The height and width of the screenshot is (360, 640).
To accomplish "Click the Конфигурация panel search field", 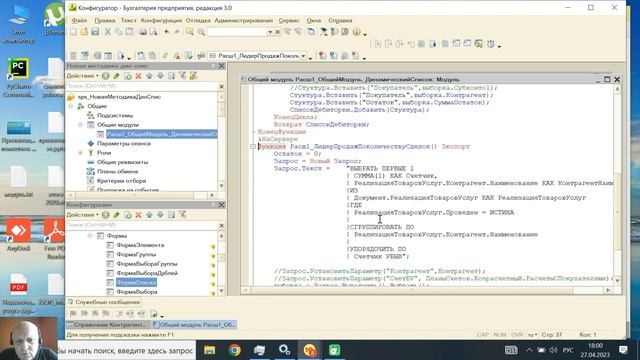I will (x=141, y=225).
